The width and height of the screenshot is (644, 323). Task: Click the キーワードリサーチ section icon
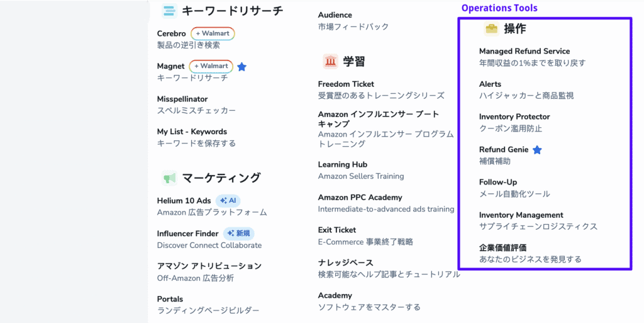(x=169, y=11)
